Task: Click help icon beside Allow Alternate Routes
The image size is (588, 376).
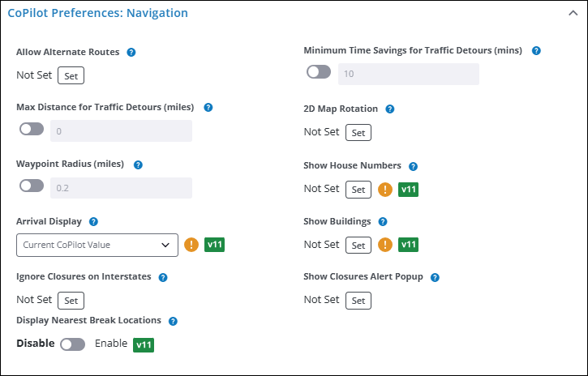Action: (131, 53)
